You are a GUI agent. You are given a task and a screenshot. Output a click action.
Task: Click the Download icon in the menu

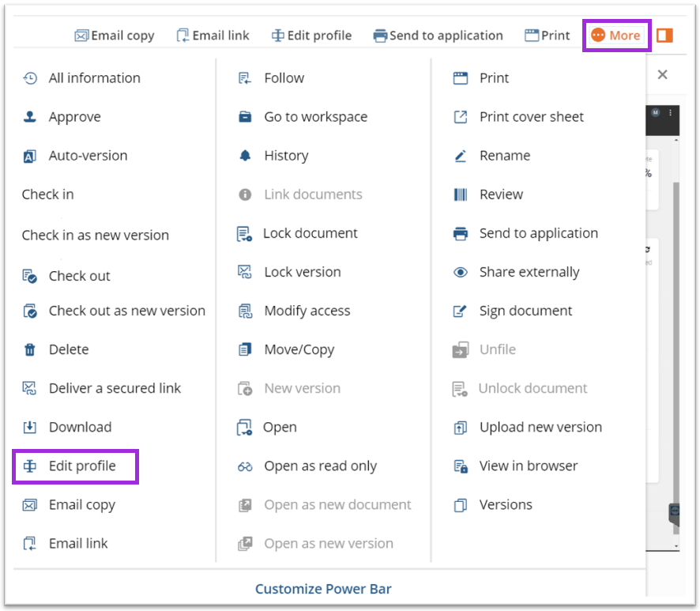(x=29, y=427)
